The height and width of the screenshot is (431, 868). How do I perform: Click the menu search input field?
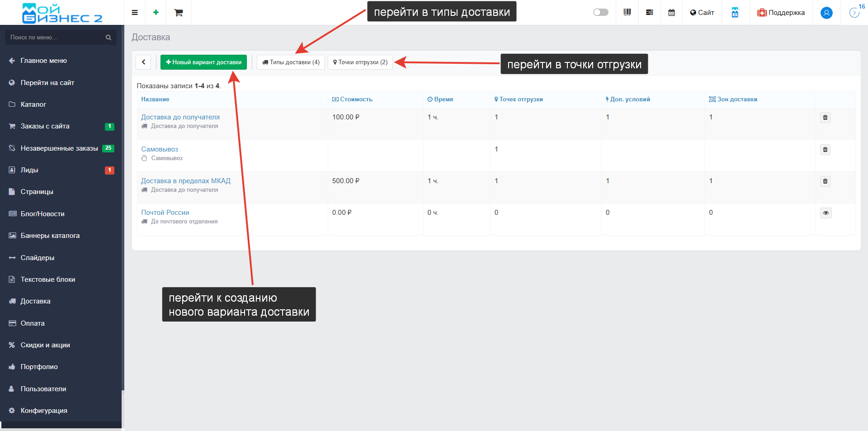coord(57,38)
